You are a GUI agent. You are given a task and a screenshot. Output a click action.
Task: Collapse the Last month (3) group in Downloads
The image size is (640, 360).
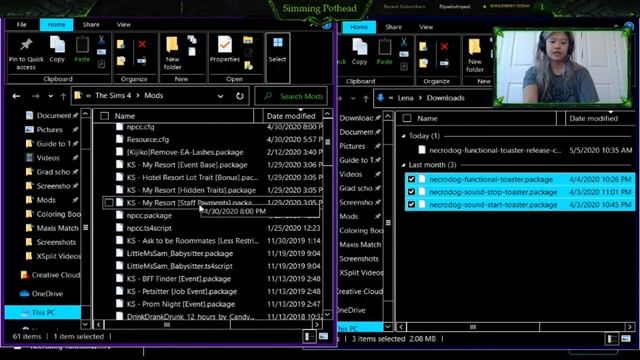click(x=403, y=165)
